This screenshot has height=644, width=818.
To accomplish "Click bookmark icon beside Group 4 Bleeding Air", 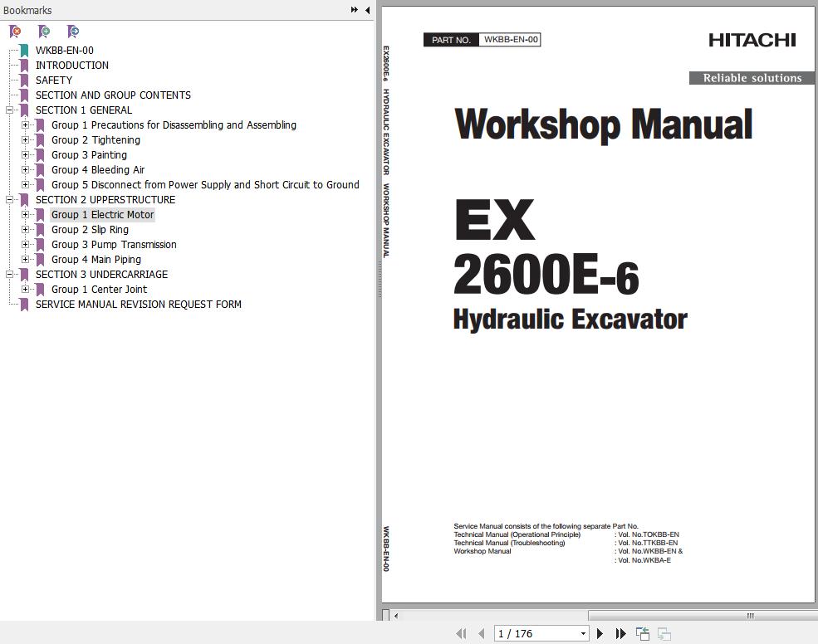I will (x=40, y=170).
